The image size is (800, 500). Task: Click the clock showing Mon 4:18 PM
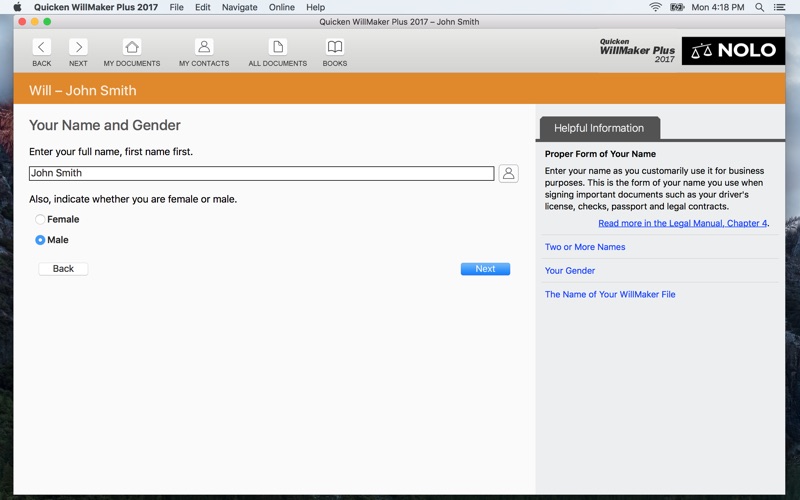tap(717, 7)
